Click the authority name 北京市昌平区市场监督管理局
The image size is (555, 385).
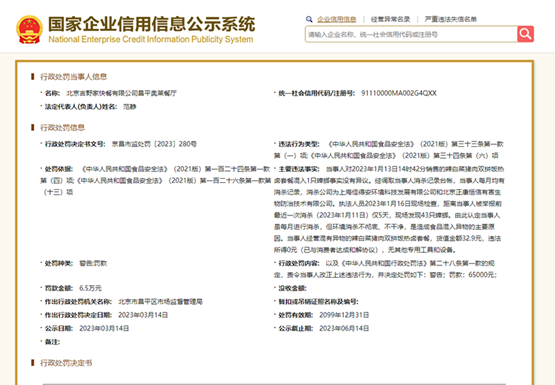point(160,302)
